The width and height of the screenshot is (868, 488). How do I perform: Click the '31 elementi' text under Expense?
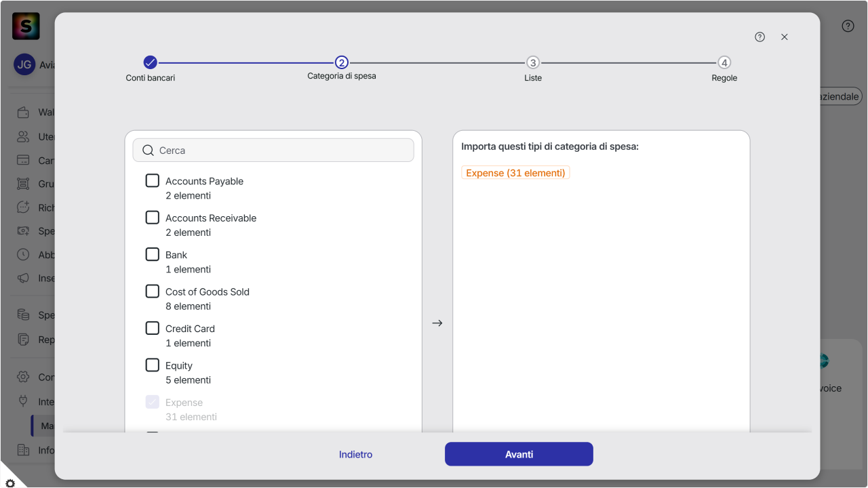(x=191, y=417)
